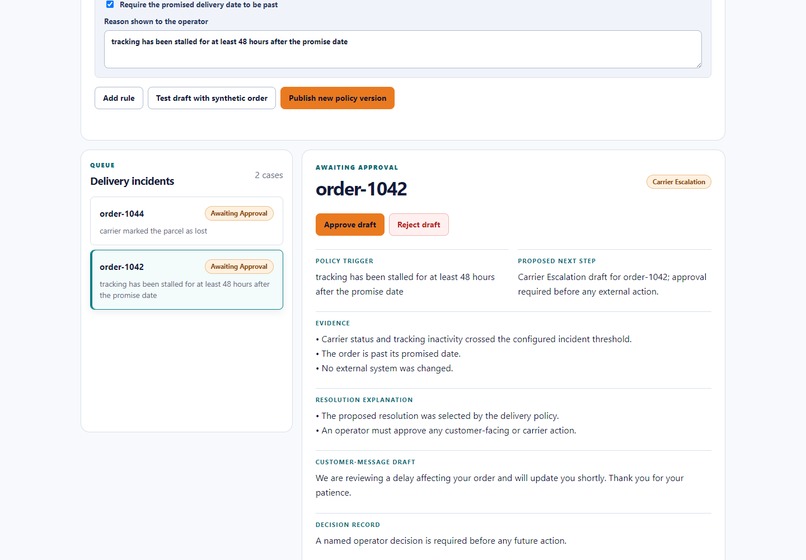Click the Add rule button
The image size is (806, 560).
(119, 98)
